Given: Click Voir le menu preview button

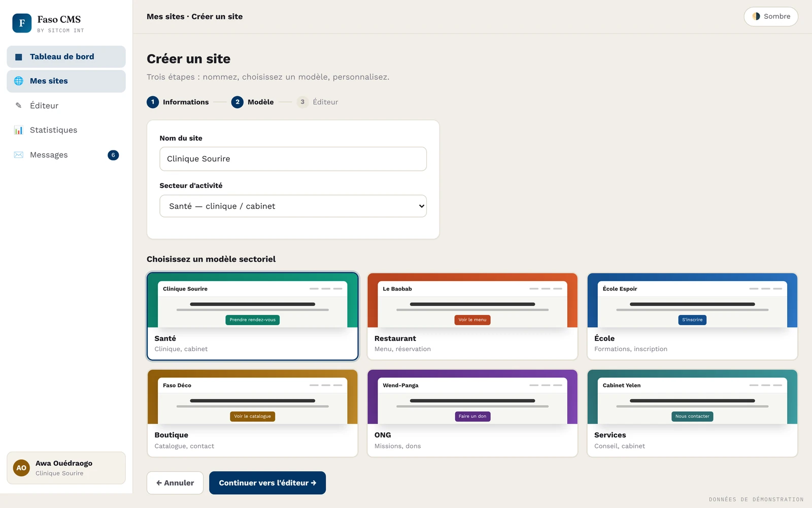Looking at the screenshot, I should click(x=472, y=320).
